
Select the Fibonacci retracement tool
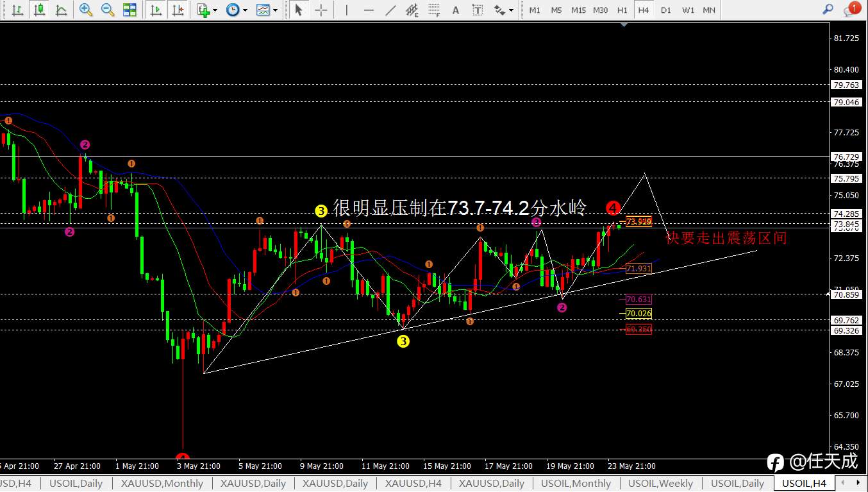point(434,10)
